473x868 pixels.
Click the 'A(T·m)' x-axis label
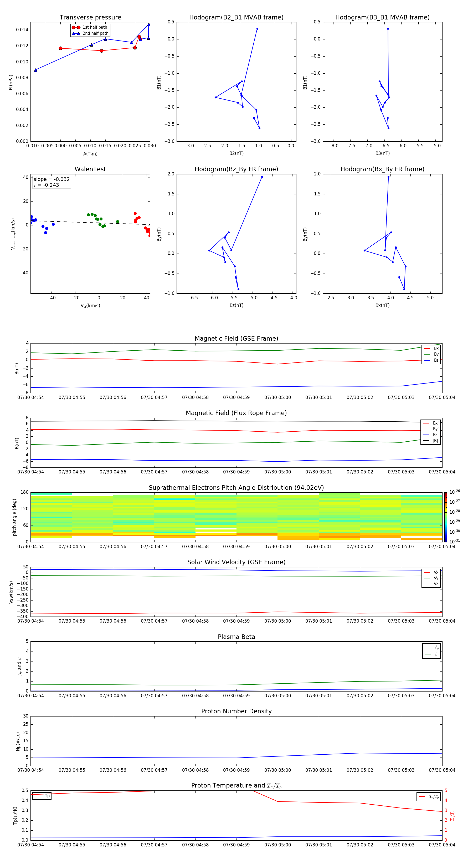point(90,154)
